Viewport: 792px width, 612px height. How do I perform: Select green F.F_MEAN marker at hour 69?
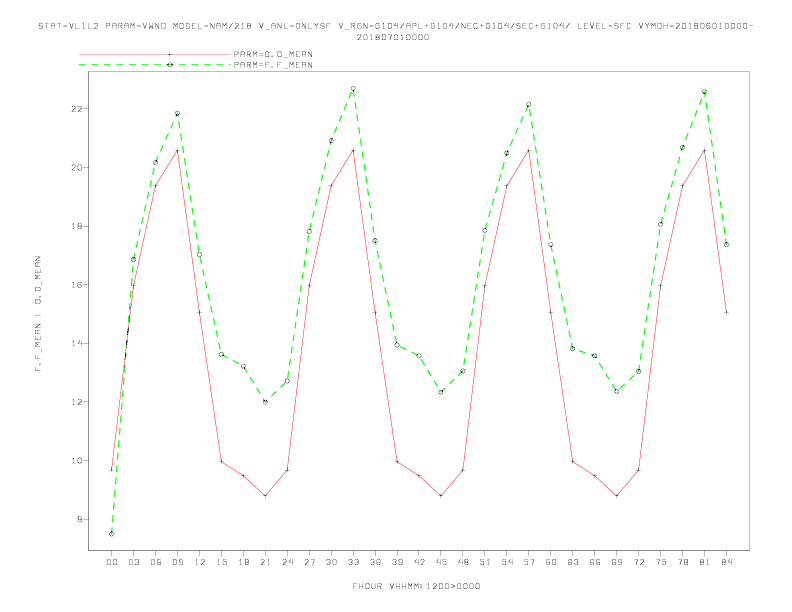click(617, 391)
